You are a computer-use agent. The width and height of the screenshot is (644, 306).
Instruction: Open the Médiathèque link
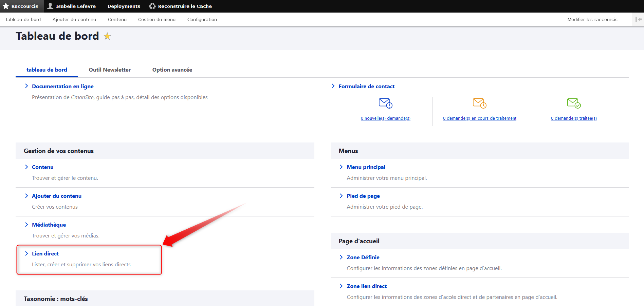[49, 225]
